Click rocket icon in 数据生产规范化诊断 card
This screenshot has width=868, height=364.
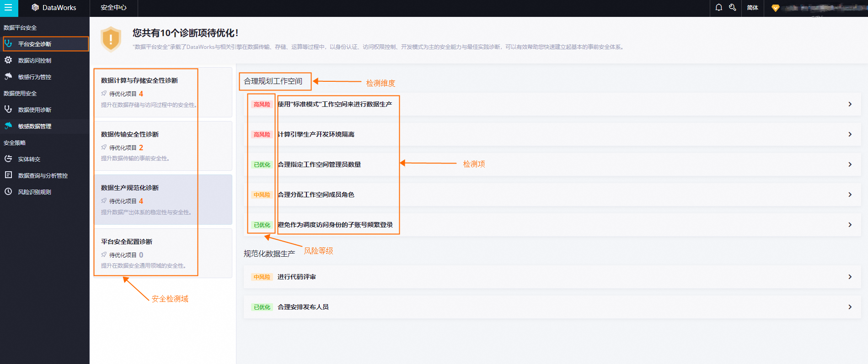point(104,201)
